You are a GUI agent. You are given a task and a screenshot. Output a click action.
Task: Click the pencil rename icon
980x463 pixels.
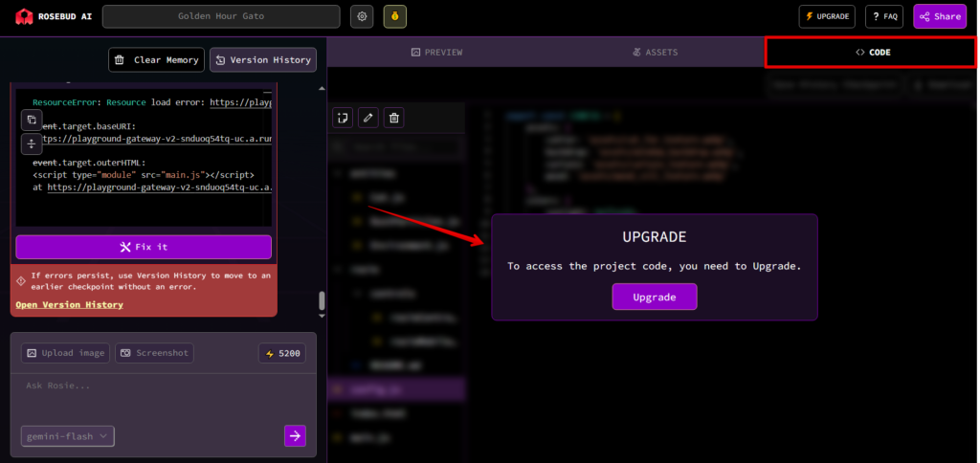[368, 118]
